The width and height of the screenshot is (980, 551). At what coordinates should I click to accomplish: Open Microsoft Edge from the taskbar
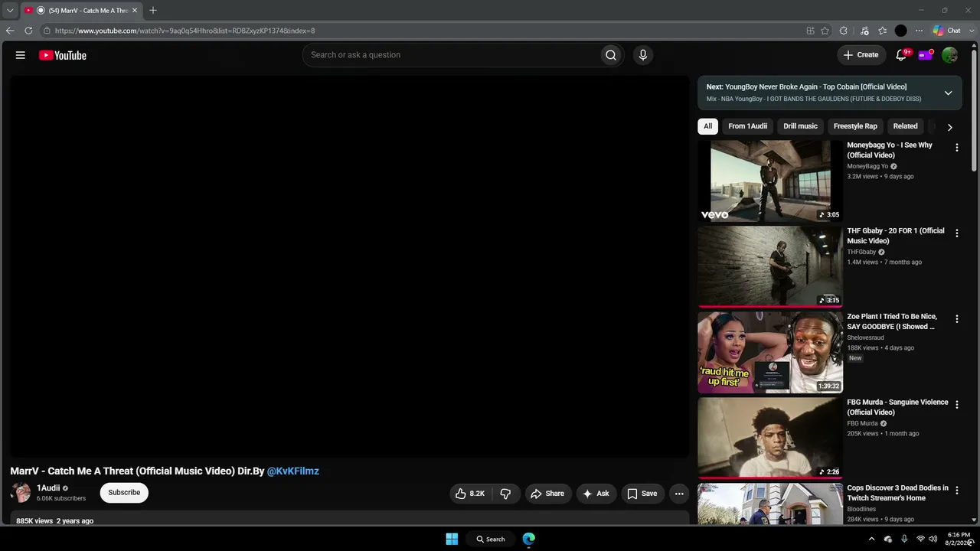[529, 539]
